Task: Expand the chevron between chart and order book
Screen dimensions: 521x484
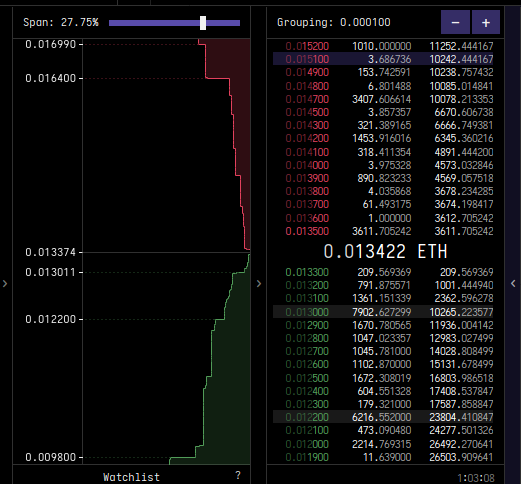Action: (259, 283)
